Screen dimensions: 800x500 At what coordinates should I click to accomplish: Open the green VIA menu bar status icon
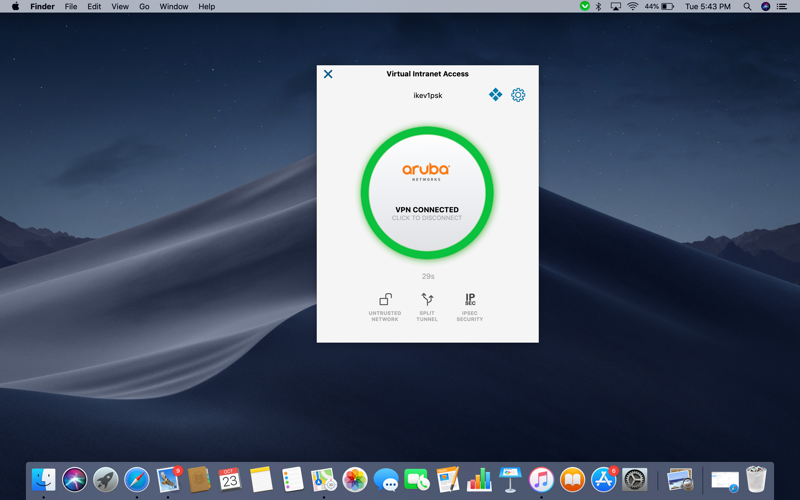tap(585, 6)
